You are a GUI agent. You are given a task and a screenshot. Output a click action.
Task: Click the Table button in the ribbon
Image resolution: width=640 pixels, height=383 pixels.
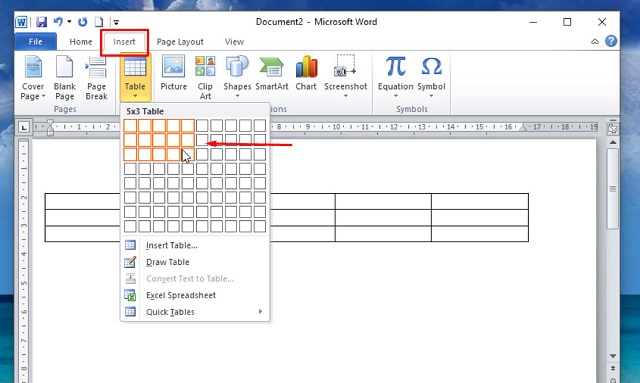tap(135, 78)
